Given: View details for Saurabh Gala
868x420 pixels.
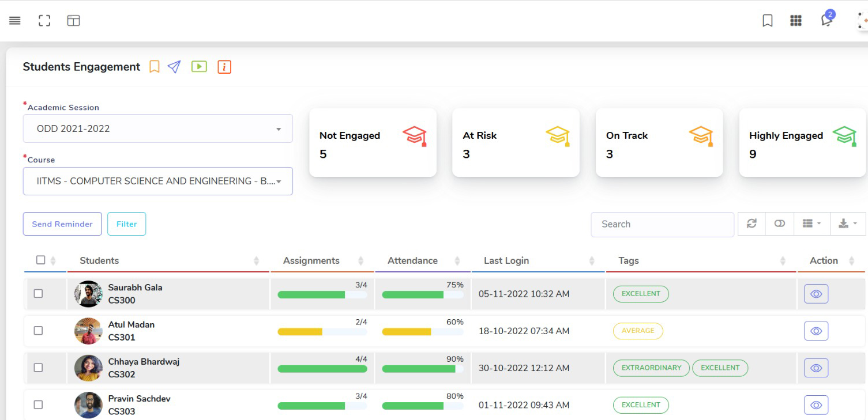Looking at the screenshot, I should [x=816, y=294].
